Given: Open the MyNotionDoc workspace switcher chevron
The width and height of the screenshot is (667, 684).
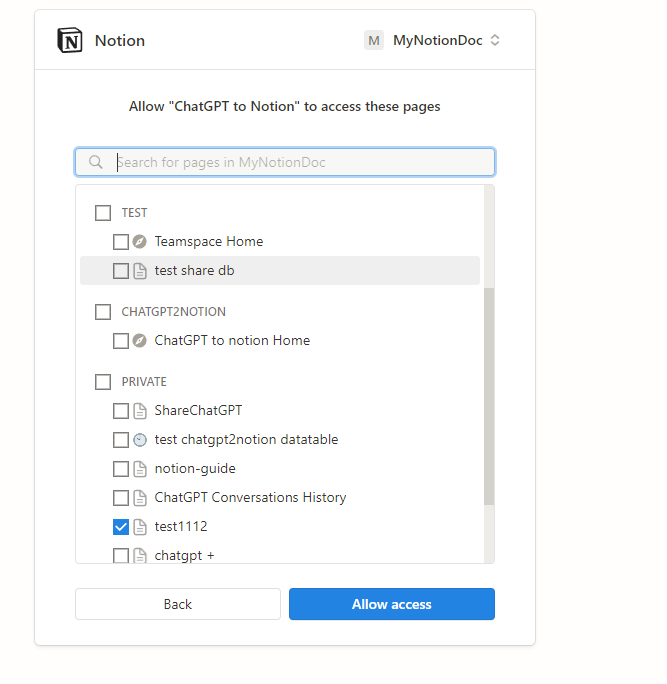Looking at the screenshot, I should [495, 40].
